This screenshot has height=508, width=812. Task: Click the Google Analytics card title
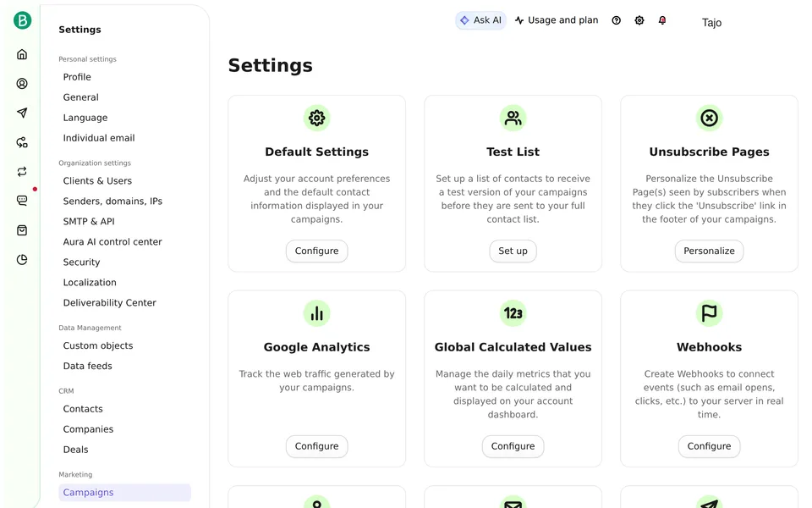[317, 347]
